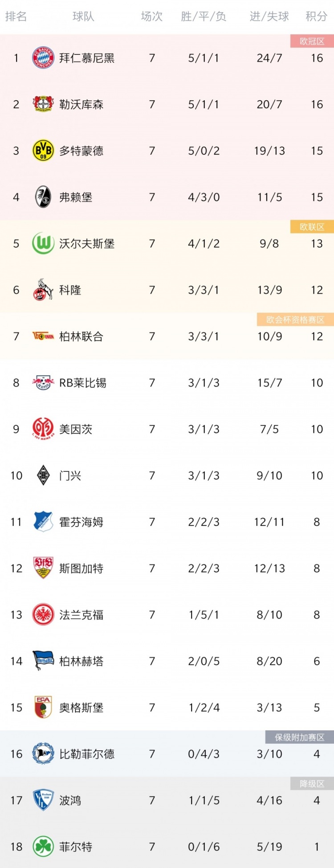Open the SC Freiburg team crest
This screenshot has width=334, height=868.
tap(43, 197)
